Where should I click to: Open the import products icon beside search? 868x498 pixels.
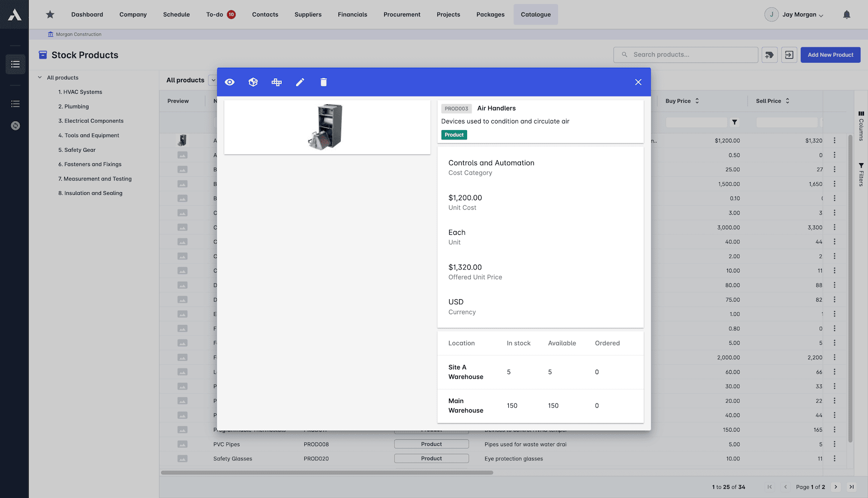769,55
